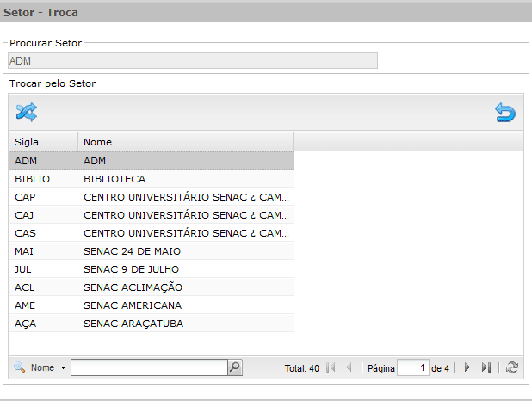Select the SENAC ARAÇATUBA row

pyautogui.click(x=152, y=324)
